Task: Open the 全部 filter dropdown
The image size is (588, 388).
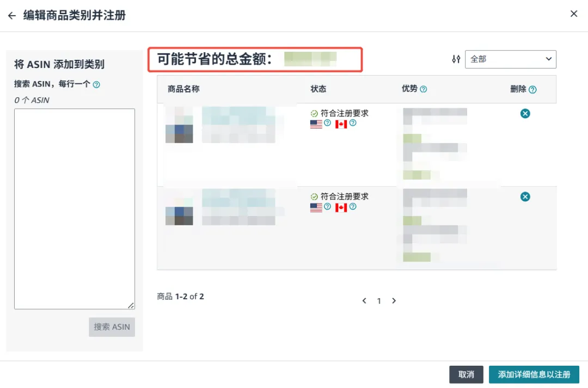Action: 510,59
